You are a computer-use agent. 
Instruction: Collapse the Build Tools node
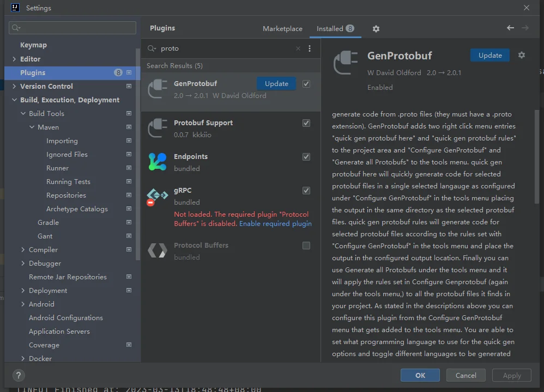click(x=23, y=113)
